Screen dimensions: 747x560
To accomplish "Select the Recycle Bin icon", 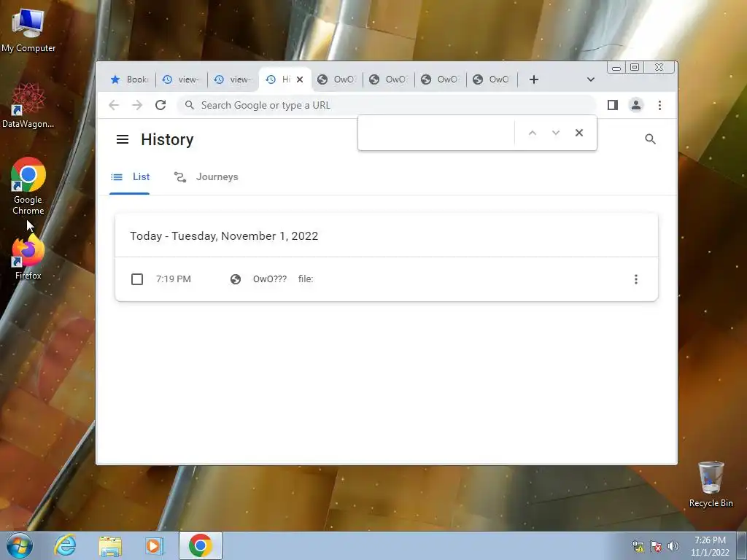I will (x=711, y=484).
